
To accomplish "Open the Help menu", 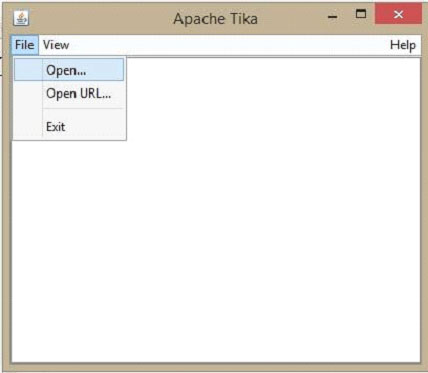I will coord(403,45).
